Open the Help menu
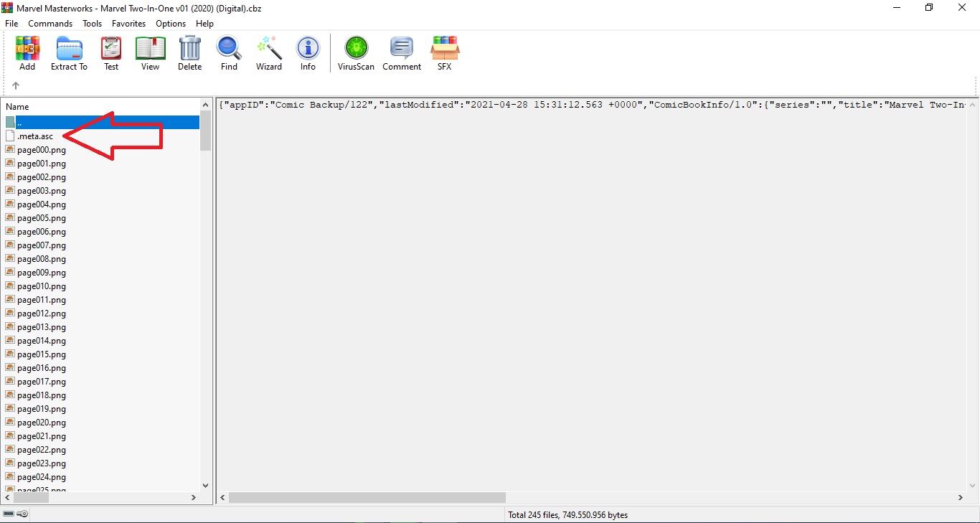Screen dimensions: 980x523 point(204,24)
